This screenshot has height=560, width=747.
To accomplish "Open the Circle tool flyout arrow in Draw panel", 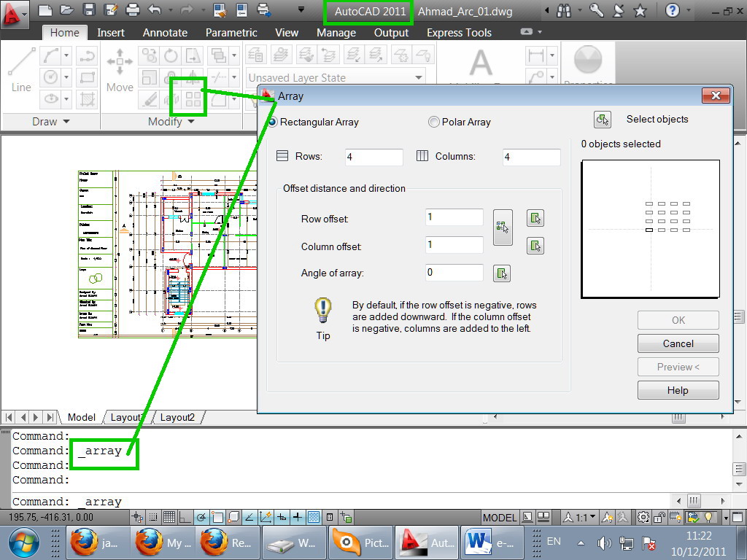I will tap(66, 77).
